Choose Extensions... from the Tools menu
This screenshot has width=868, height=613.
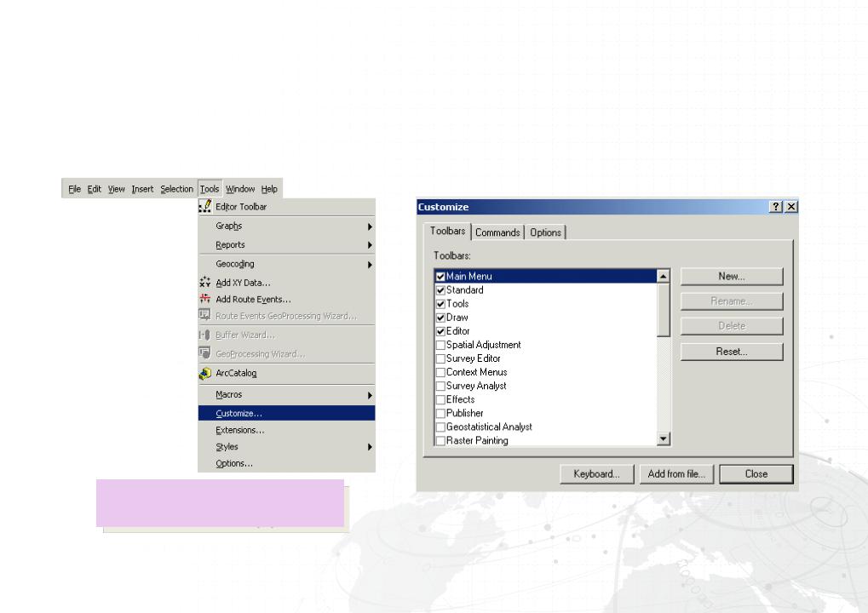pos(286,430)
